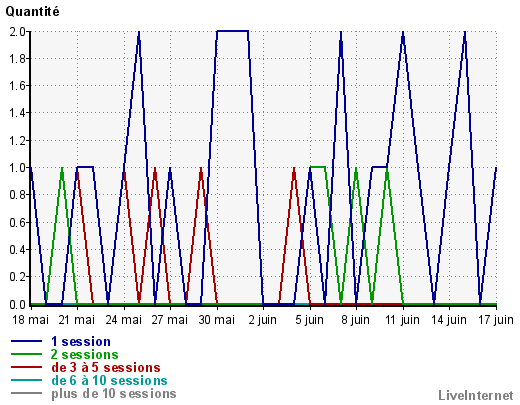Click the '1 session' legend label
Screen dimensions: 520x405
point(81,342)
